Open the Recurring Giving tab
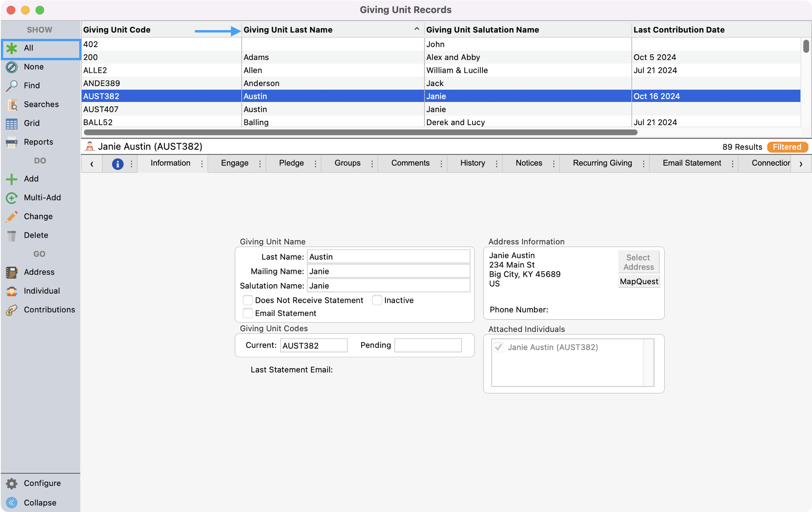 (602, 163)
